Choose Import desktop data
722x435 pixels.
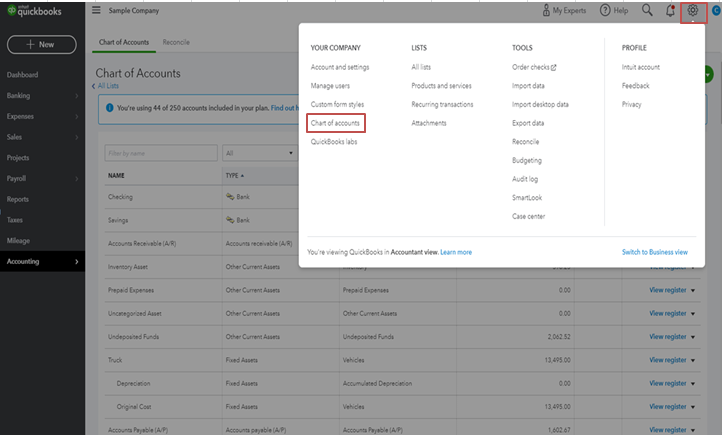540,104
